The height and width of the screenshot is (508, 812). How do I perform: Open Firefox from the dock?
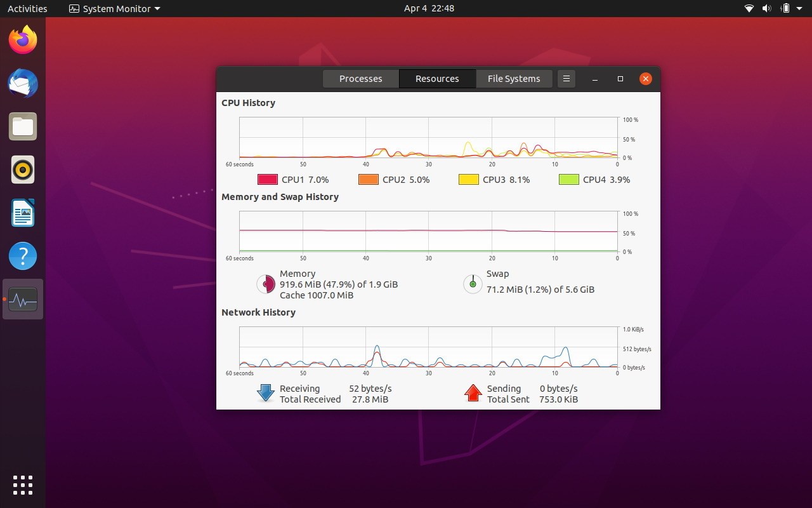[23, 39]
